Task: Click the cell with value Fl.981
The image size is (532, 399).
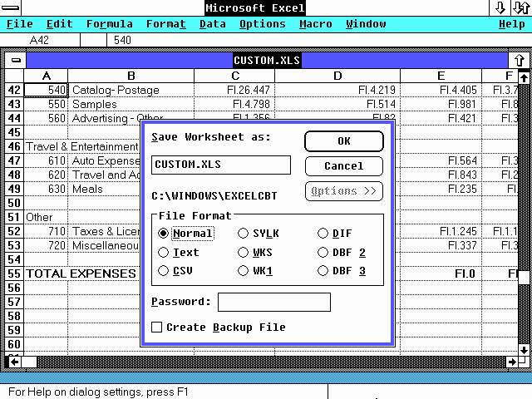Action: [x=441, y=104]
